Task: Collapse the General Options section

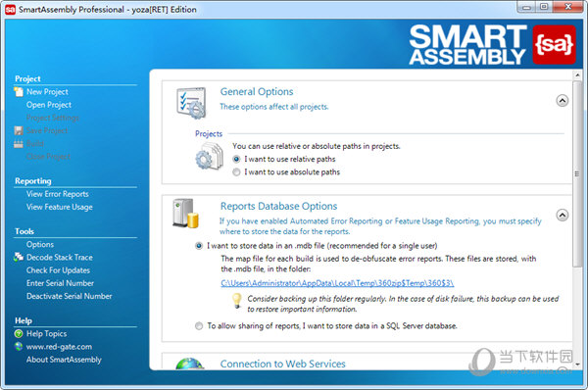Action: coord(562,101)
